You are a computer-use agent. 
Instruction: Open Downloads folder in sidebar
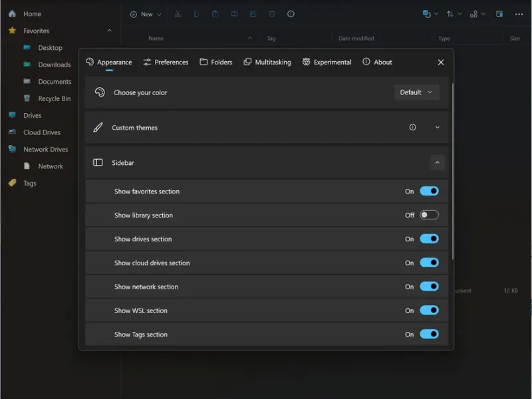(x=55, y=65)
